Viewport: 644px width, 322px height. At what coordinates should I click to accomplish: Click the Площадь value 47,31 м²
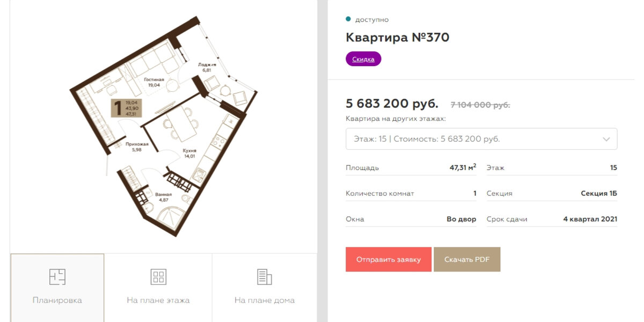click(463, 167)
